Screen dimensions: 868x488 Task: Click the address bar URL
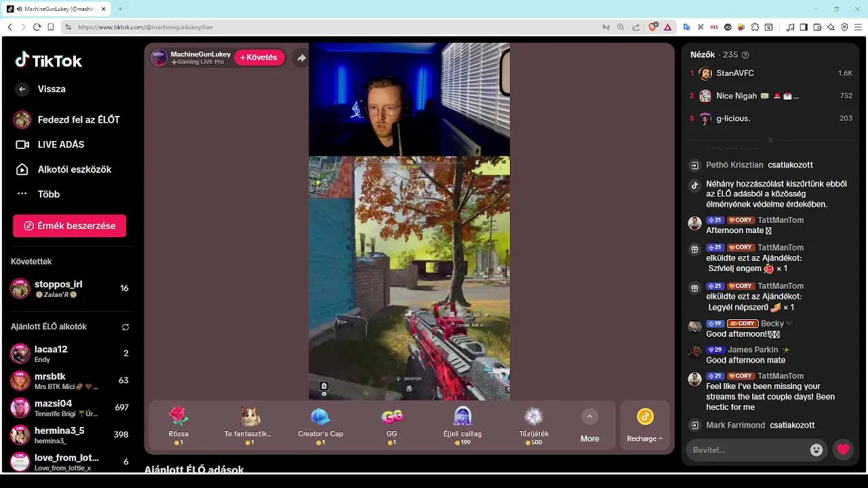click(145, 27)
